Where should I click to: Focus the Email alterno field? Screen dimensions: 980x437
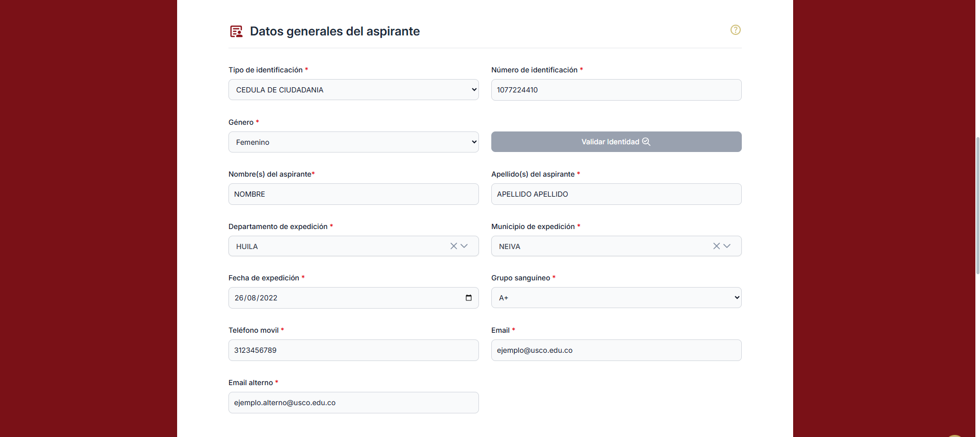[x=353, y=403]
